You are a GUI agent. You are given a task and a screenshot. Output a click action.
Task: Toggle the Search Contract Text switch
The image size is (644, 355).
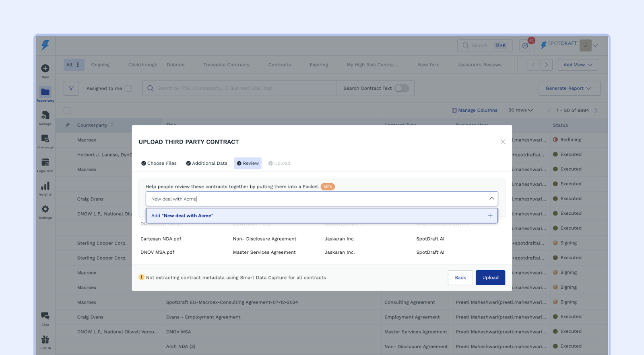402,88
